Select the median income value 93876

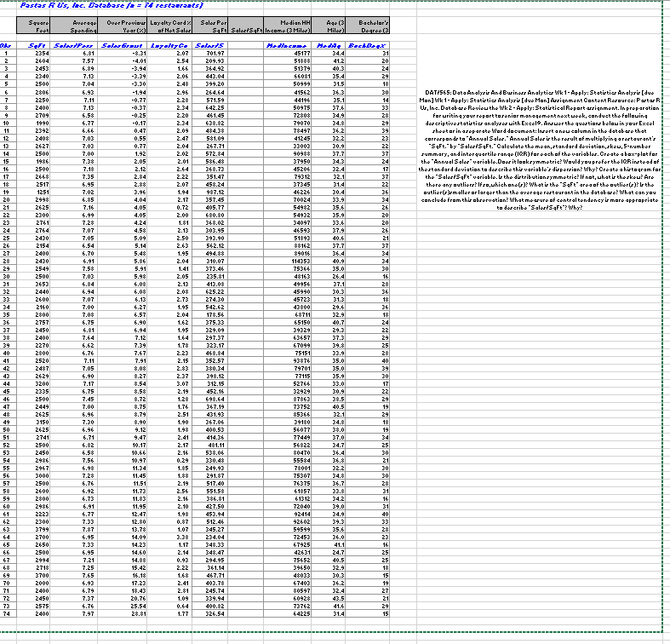pyautogui.click(x=302, y=361)
